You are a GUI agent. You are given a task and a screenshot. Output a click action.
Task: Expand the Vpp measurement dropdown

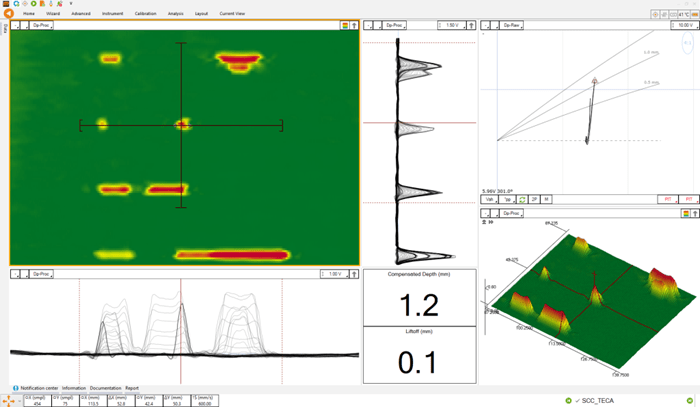pos(508,200)
